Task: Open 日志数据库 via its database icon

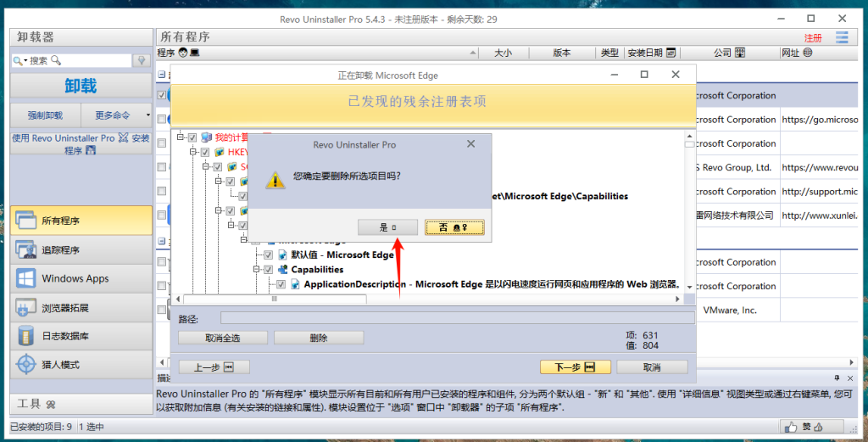Action: (26, 336)
